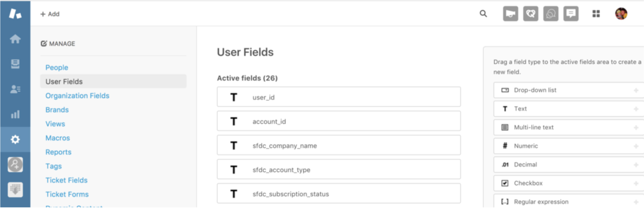The height and width of the screenshot is (208, 644).
Task: Open the user_id active field
Action: pos(339,97)
